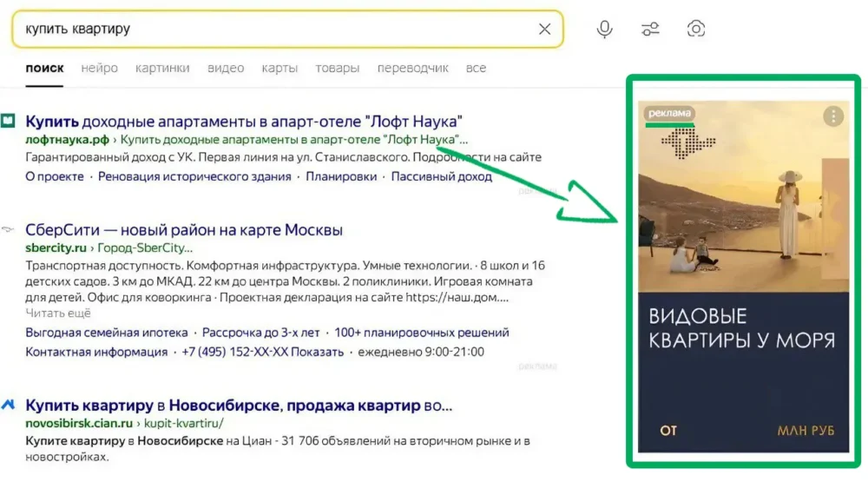Switch to the товары tab
868x482 pixels.
(x=337, y=68)
